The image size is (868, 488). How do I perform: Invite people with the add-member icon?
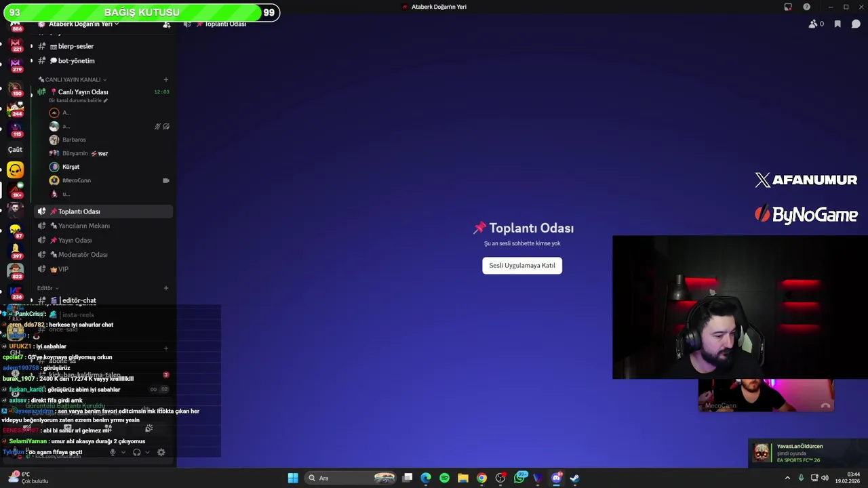coord(166,24)
